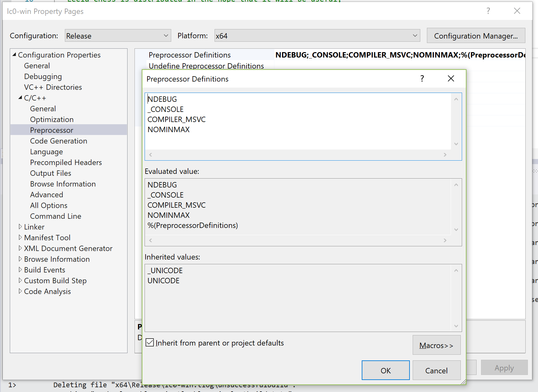Viewport: 538px width, 392px height.
Task: Open the Configuration Manager
Action: click(476, 35)
